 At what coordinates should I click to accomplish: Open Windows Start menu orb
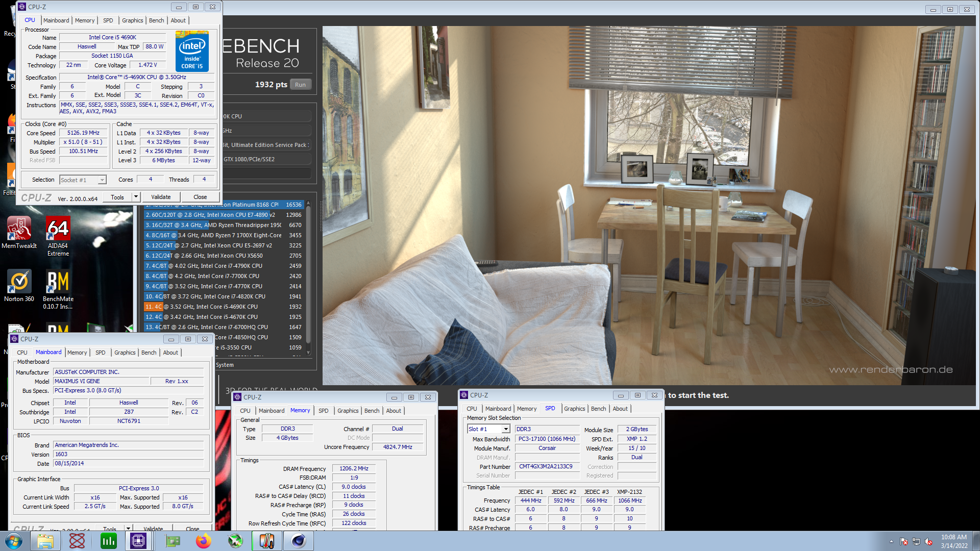pyautogui.click(x=14, y=541)
